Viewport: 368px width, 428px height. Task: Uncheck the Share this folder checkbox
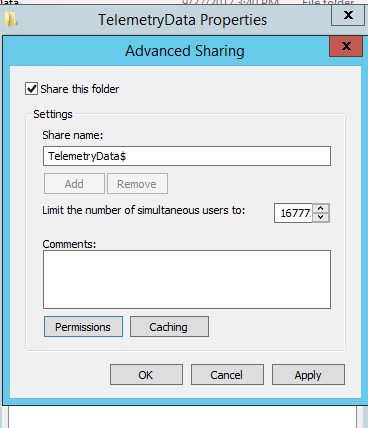(x=31, y=89)
